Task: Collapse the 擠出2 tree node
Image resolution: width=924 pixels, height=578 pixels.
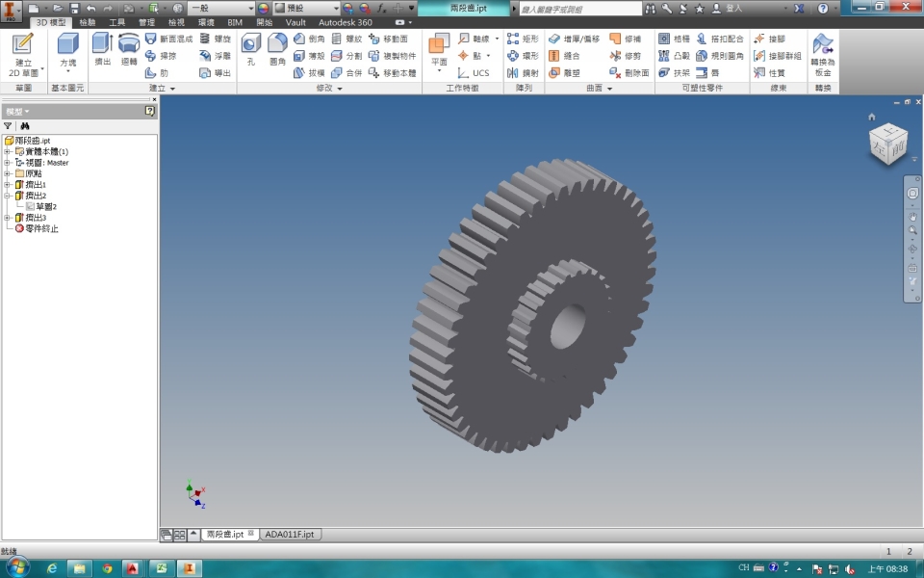Action: click(8, 196)
